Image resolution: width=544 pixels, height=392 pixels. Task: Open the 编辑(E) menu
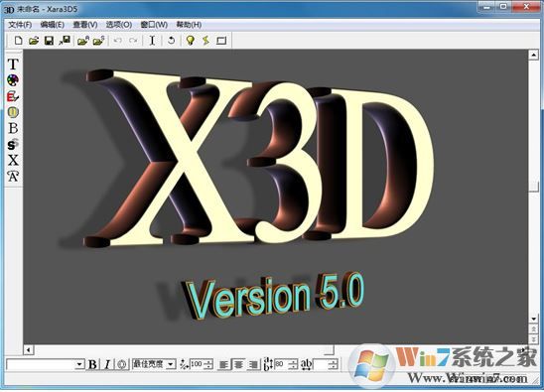[x=53, y=25]
